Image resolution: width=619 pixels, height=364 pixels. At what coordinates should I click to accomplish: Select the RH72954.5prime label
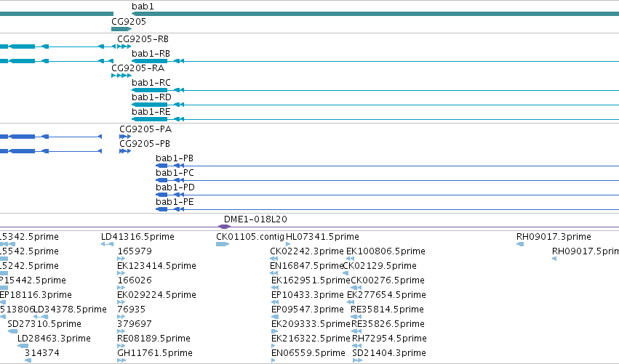389,339
